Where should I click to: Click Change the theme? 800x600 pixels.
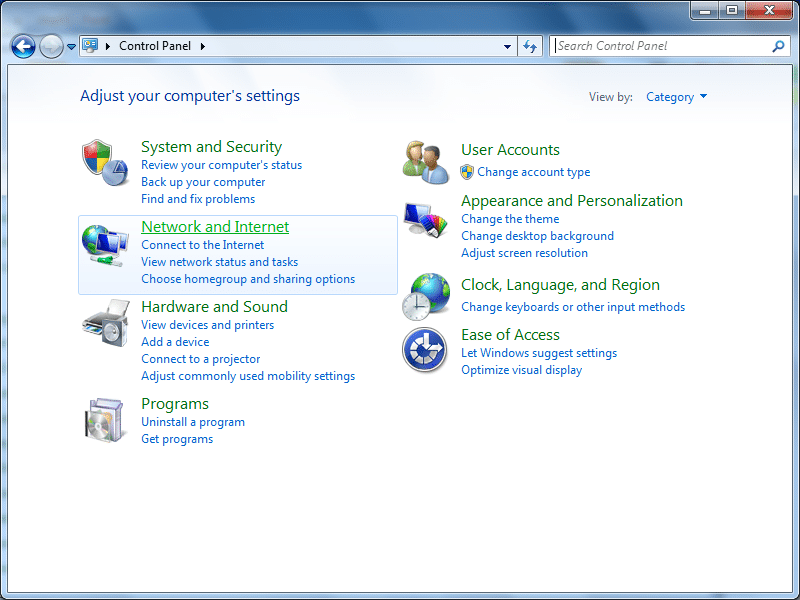pyautogui.click(x=510, y=219)
